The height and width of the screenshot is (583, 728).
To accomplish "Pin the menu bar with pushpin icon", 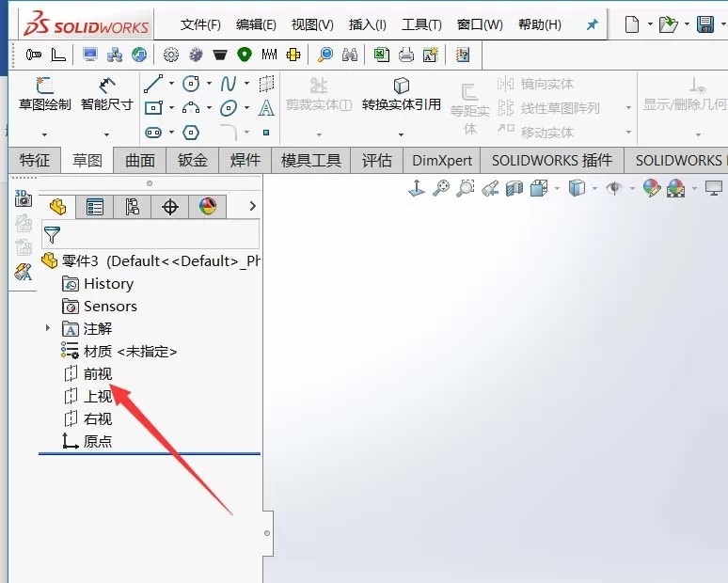I will click(x=592, y=24).
